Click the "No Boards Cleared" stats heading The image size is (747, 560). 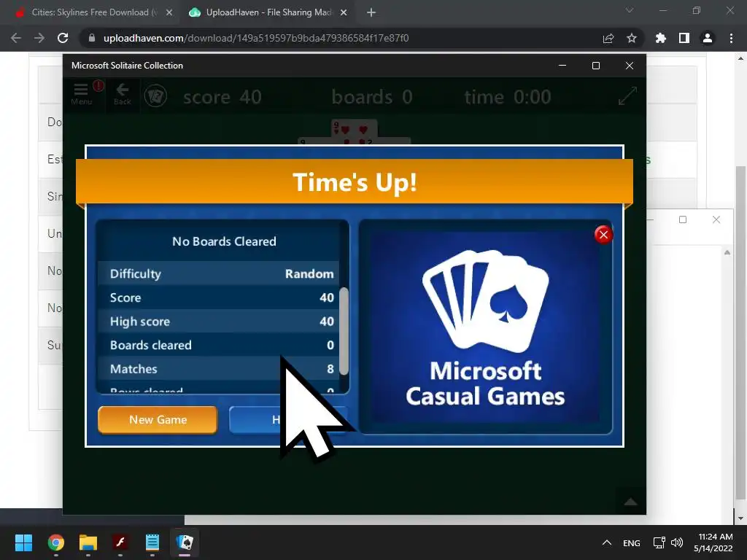(224, 241)
